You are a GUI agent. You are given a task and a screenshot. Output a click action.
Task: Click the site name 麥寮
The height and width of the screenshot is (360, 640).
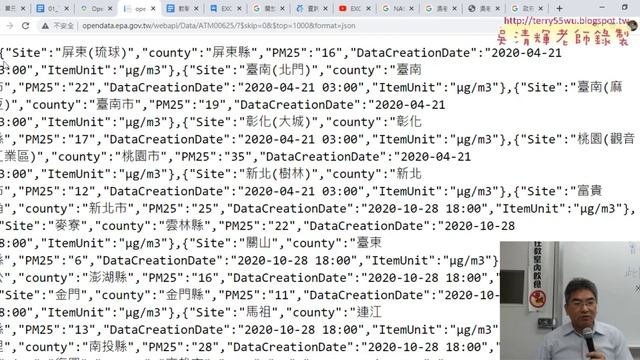[68, 225]
